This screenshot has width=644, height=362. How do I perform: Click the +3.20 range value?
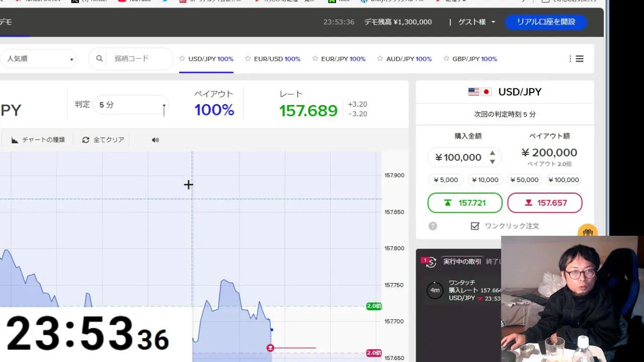(x=357, y=105)
